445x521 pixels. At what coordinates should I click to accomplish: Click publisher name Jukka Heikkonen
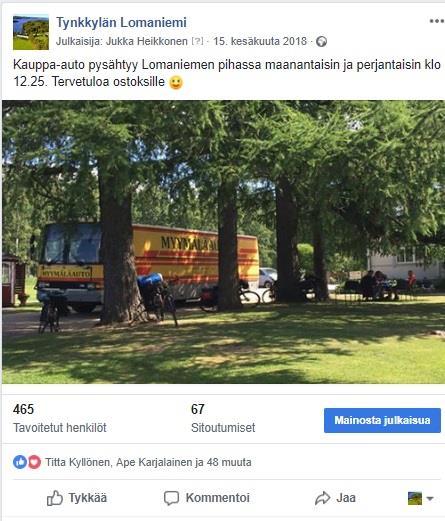[x=147, y=41]
